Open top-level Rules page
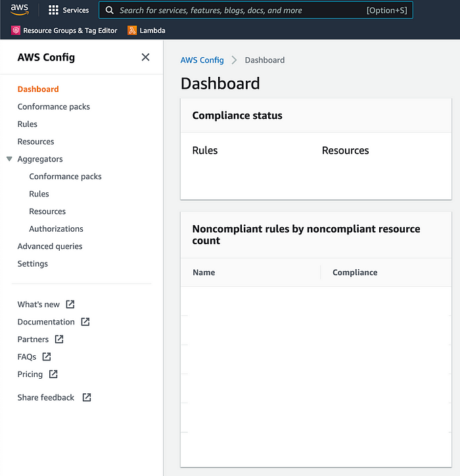This screenshot has width=460, height=476. pyautogui.click(x=28, y=124)
